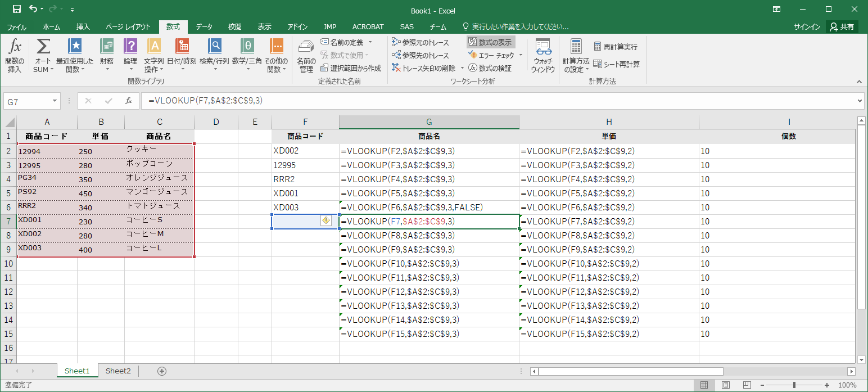Click 参照元のトレース button
The height and width of the screenshot is (392, 868).
tap(421, 42)
